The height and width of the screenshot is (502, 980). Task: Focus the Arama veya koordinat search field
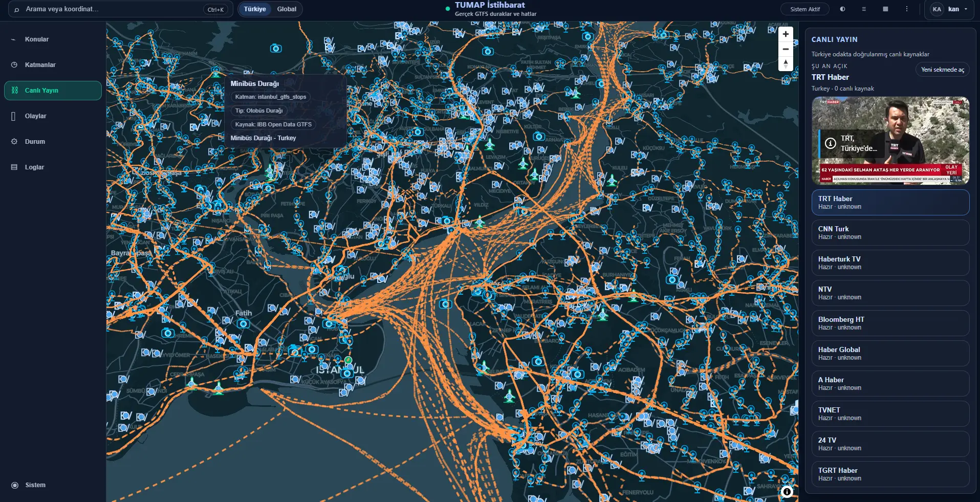tap(120, 9)
